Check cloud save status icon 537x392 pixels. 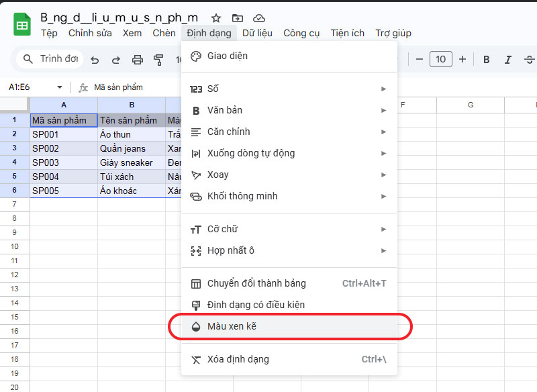[x=258, y=18]
